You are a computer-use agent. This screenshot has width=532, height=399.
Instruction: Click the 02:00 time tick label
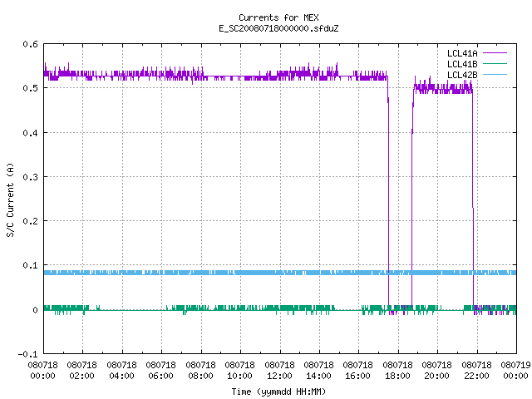pos(81,376)
